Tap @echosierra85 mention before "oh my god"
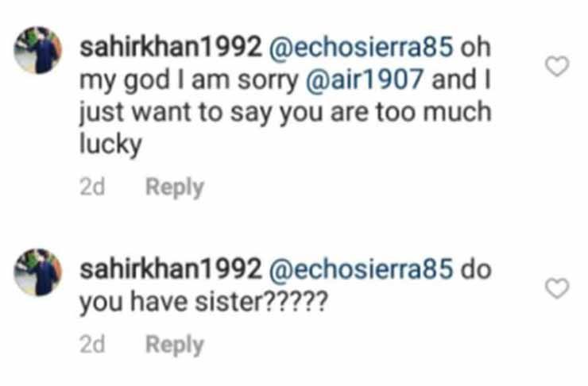 [x=364, y=47]
